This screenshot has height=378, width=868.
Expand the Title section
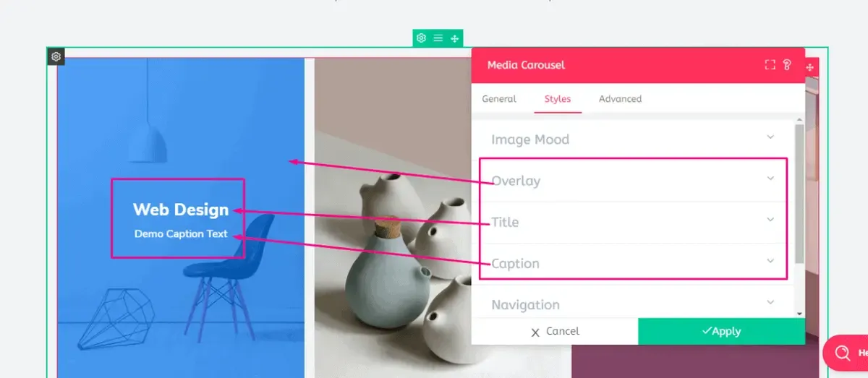point(633,222)
